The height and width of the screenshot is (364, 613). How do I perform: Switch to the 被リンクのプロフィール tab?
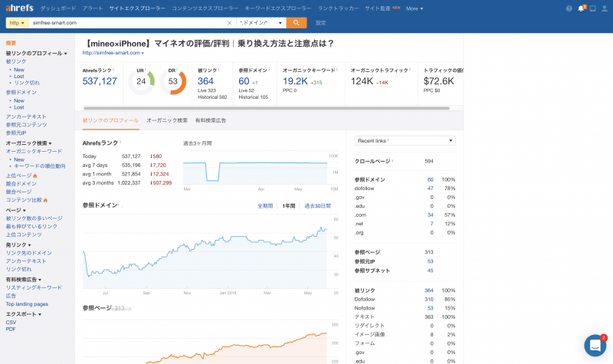point(110,120)
